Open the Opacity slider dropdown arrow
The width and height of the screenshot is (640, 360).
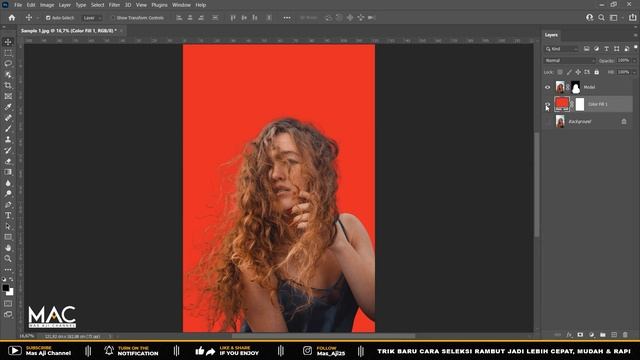[x=634, y=60]
